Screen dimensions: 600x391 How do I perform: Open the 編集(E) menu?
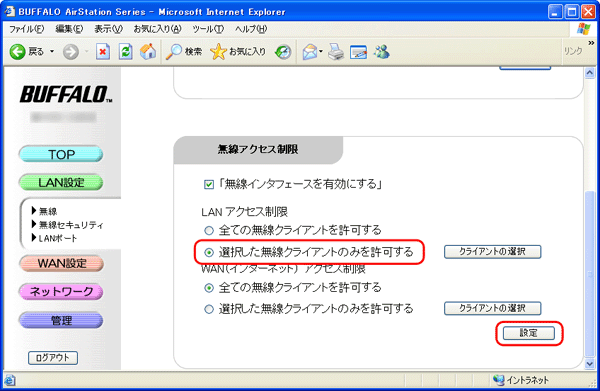point(69,29)
